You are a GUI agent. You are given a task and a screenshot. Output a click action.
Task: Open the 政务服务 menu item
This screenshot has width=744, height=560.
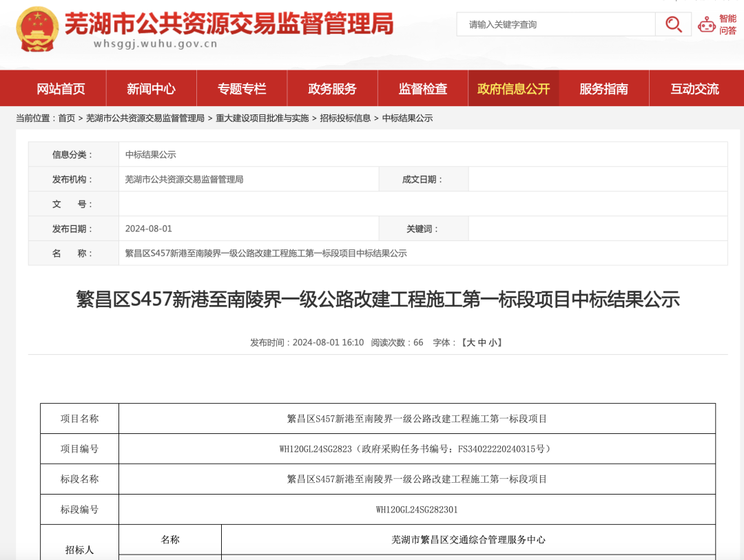click(332, 89)
